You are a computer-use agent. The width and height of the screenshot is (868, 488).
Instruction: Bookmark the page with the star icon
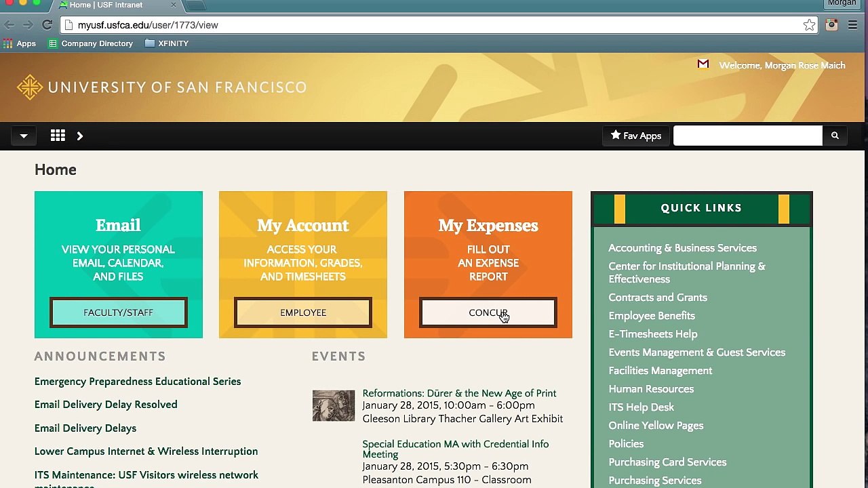click(809, 25)
